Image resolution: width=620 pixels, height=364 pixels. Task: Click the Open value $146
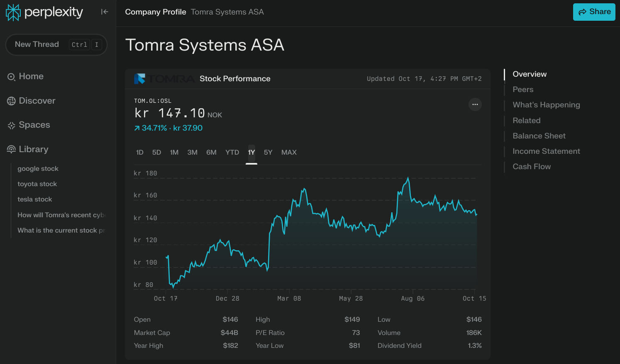230,320
